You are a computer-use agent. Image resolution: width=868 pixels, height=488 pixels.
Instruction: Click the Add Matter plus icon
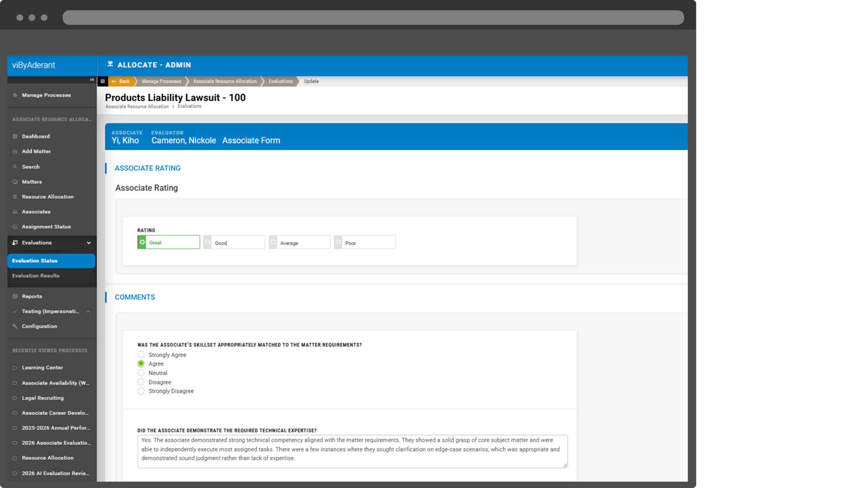point(15,151)
